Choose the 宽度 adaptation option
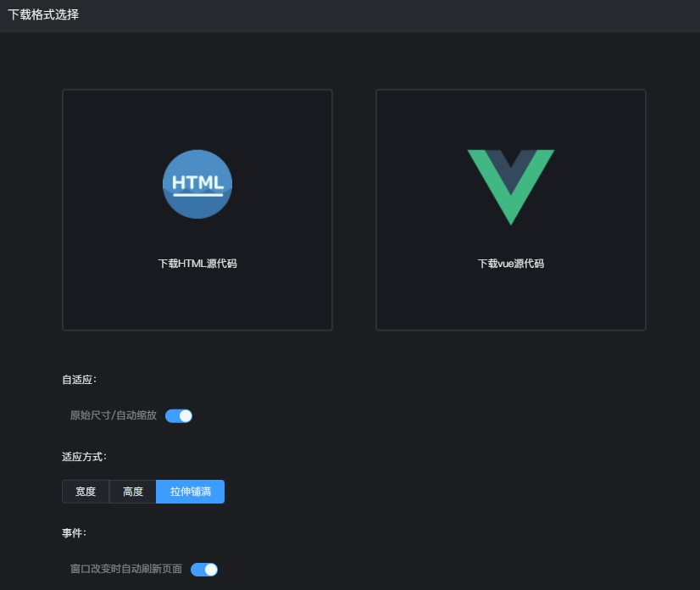The image size is (700, 590). coord(86,492)
